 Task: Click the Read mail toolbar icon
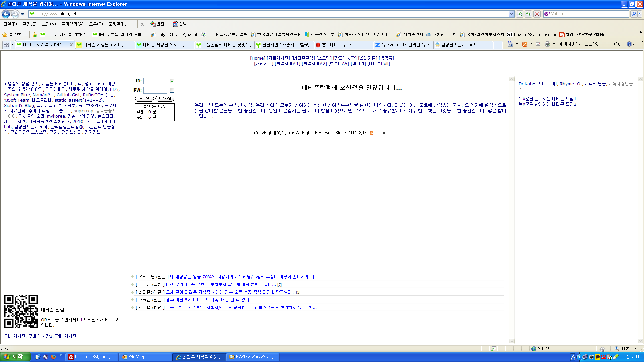point(538,44)
